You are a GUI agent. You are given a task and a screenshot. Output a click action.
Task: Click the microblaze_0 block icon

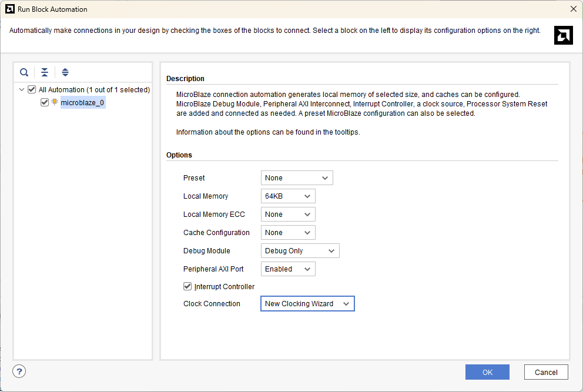click(55, 102)
